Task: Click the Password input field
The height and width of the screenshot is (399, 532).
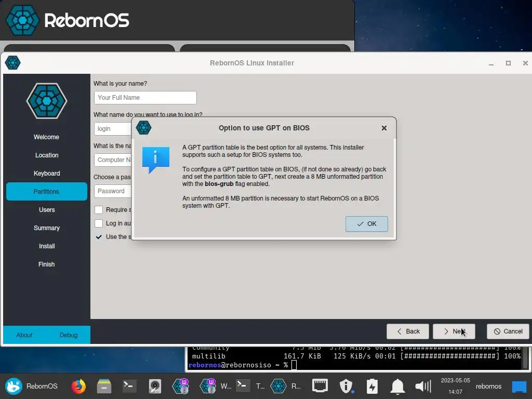Action: (113, 191)
